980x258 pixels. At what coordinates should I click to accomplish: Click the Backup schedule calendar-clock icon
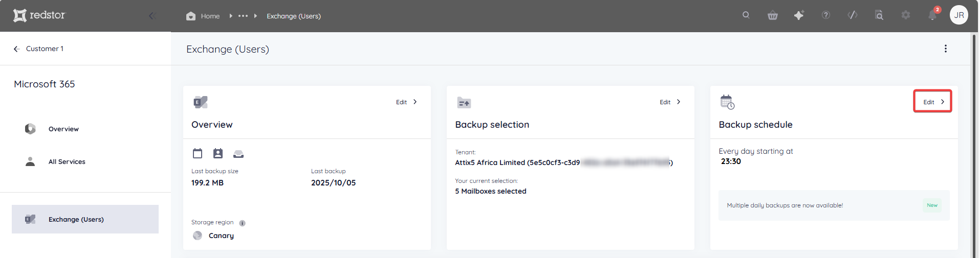click(x=727, y=102)
